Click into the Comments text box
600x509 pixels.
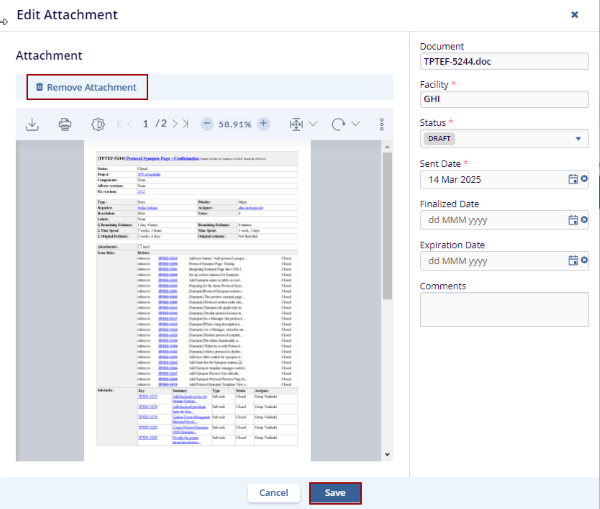pyautogui.click(x=504, y=309)
